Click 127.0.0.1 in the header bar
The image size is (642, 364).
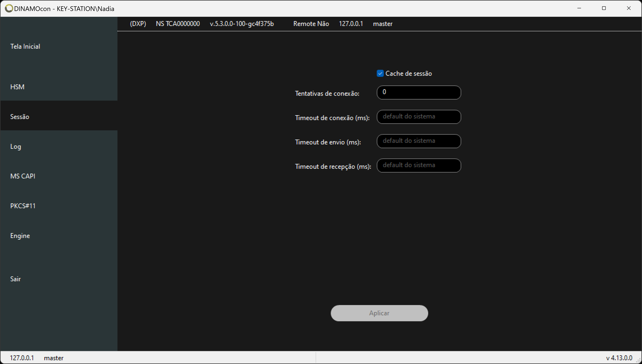tap(351, 24)
